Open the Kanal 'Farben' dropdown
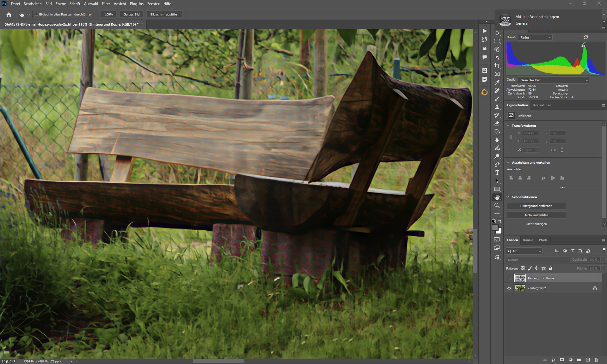607x364 pixels. coord(535,37)
